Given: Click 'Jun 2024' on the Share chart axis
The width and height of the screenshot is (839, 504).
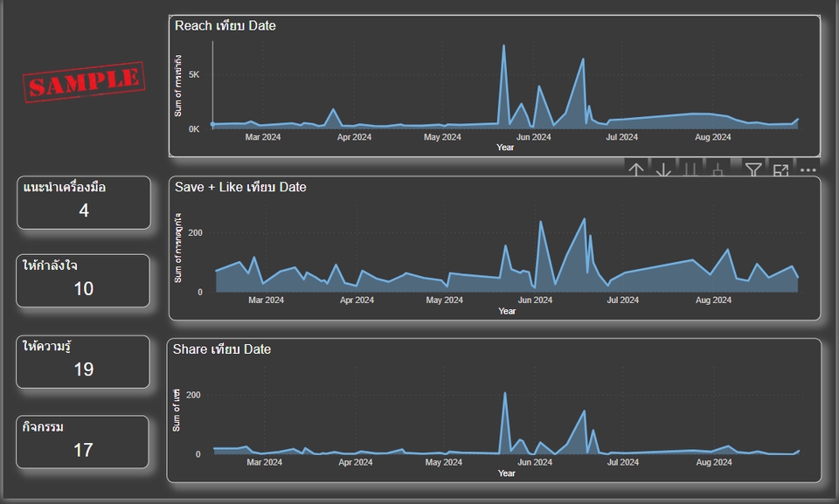Looking at the screenshot, I should [535, 462].
